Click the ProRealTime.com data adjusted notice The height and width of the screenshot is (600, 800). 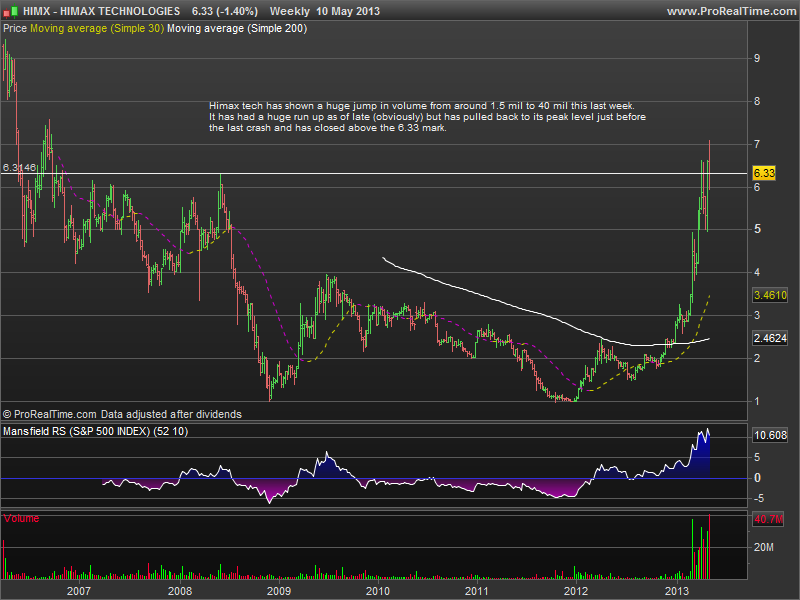pyautogui.click(x=122, y=414)
